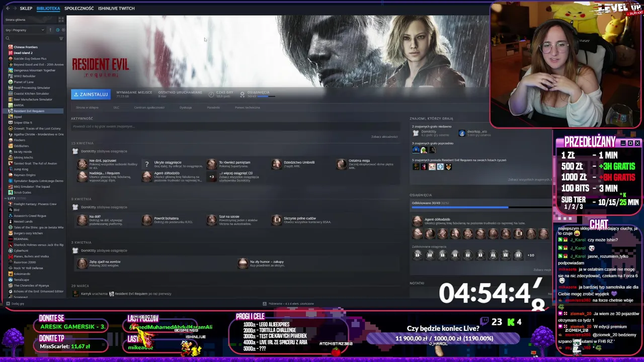Switch to the BIBLIOTEKA tab
Viewport: 644px width, 362px height.
[x=48, y=8]
